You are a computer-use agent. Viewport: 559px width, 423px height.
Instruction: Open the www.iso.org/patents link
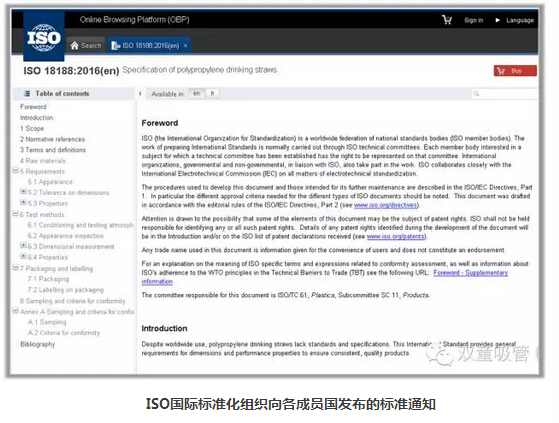[x=396, y=237]
